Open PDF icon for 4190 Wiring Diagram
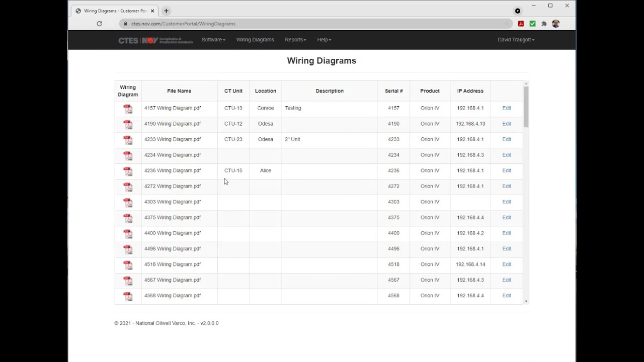This screenshot has width=644, height=362. 128,124
